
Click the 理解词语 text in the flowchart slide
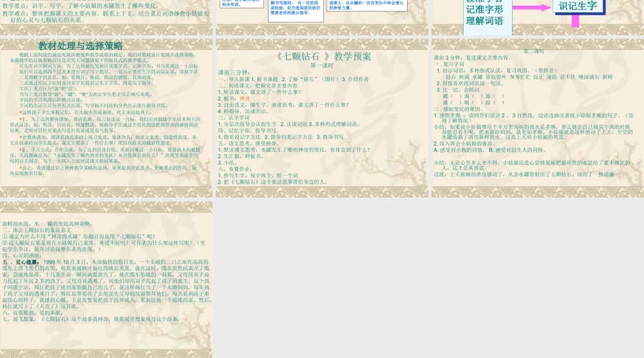coord(485,21)
